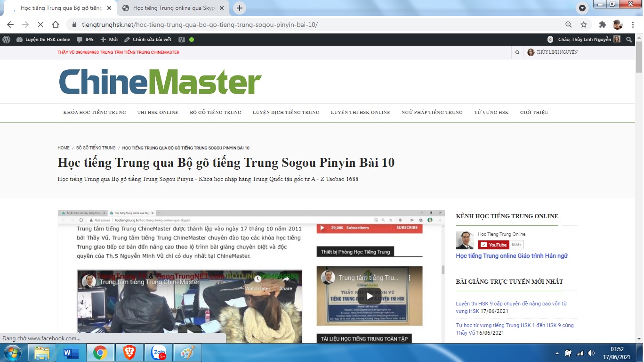Open the + Mới new content menu
The image size is (644, 362).
point(109,40)
